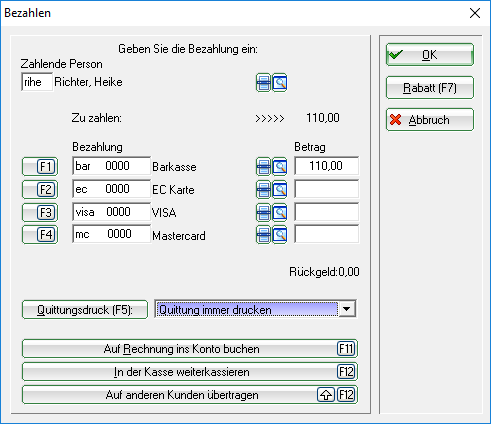Open search icon in EC Karte row
This screenshot has width=491, height=424.
[280, 189]
